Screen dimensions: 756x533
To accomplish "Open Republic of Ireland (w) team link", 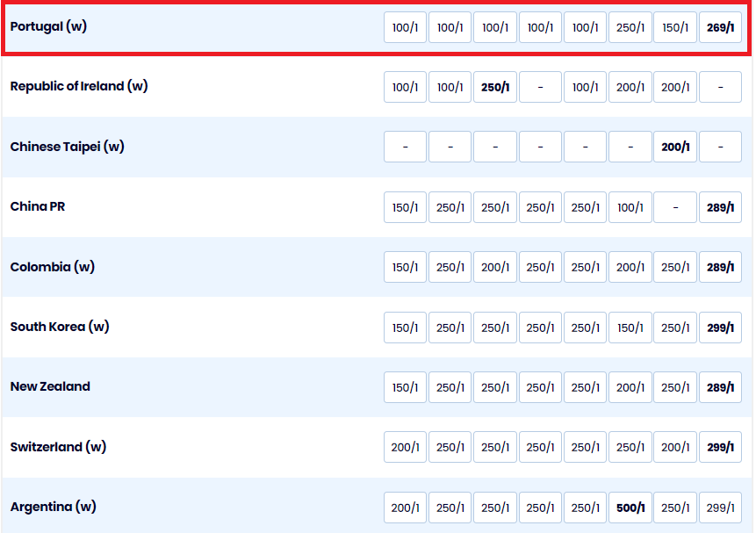I will tap(79, 86).
